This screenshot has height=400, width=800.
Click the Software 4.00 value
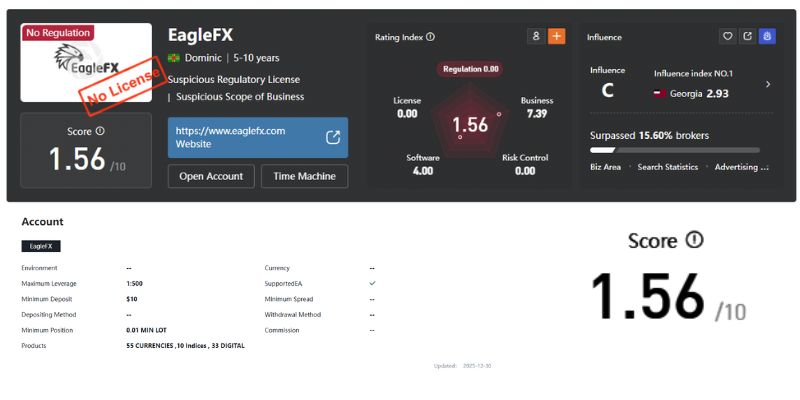pos(423,171)
